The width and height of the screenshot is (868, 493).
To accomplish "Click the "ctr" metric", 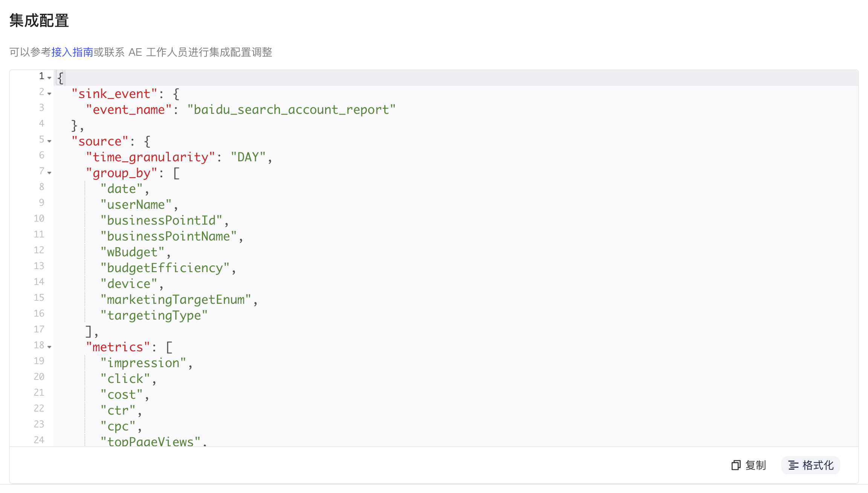I will click(118, 410).
